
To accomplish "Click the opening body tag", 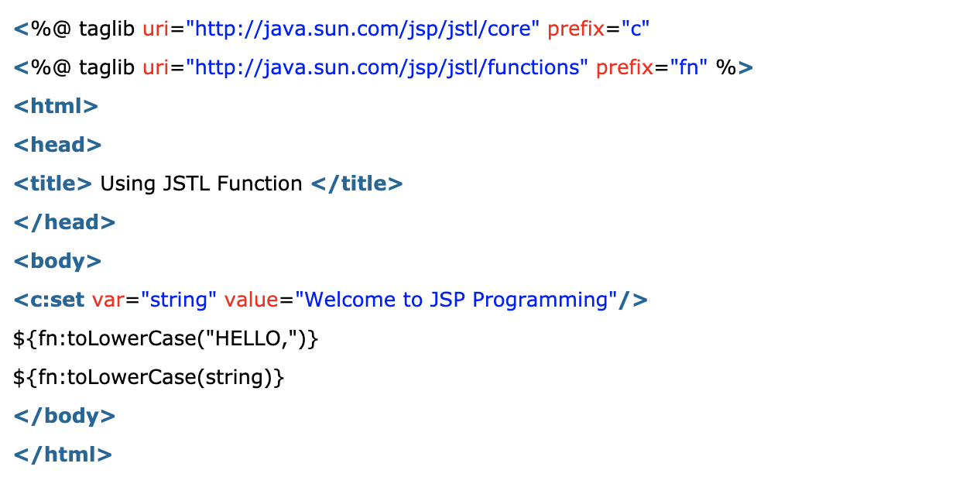I will 57,261.
